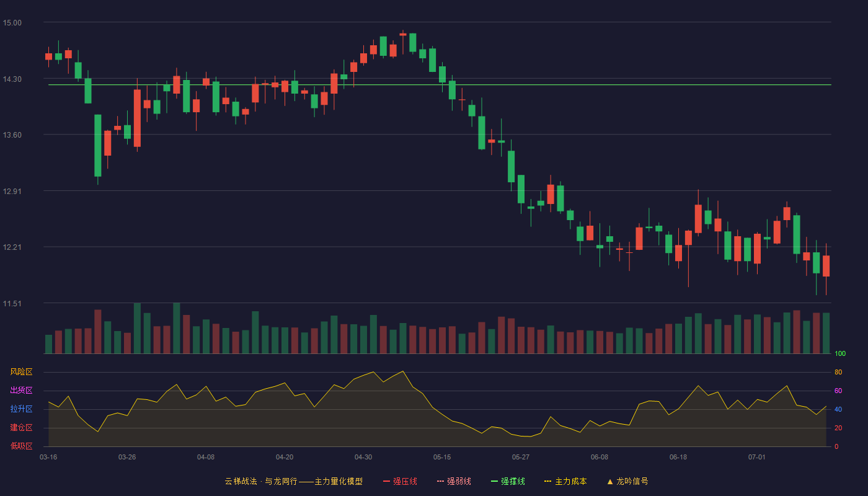This screenshot has height=496, width=868.
Task: Toggle the 主力成本 legend item
Action: [565, 481]
